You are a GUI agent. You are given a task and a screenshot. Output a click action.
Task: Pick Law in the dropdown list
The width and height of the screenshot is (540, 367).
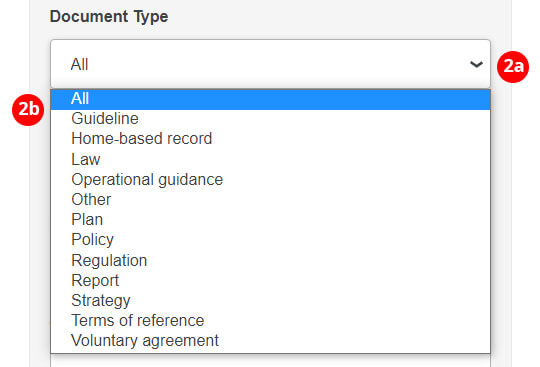click(x=270, y=159)
